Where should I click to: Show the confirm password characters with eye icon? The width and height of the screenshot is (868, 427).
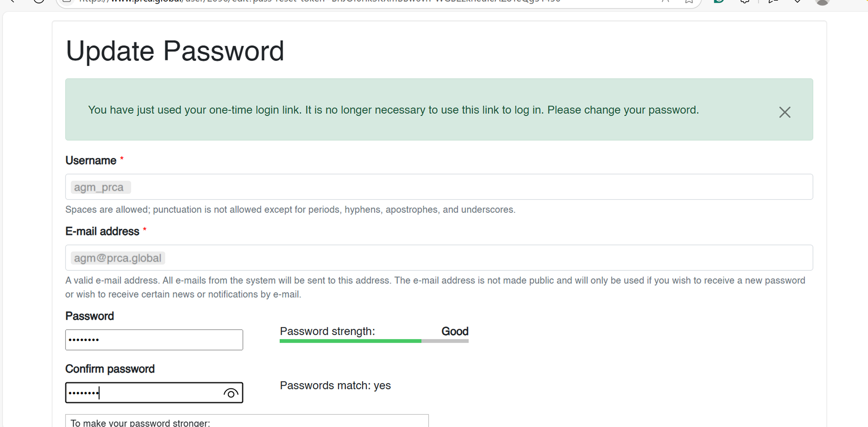(231, 393)
